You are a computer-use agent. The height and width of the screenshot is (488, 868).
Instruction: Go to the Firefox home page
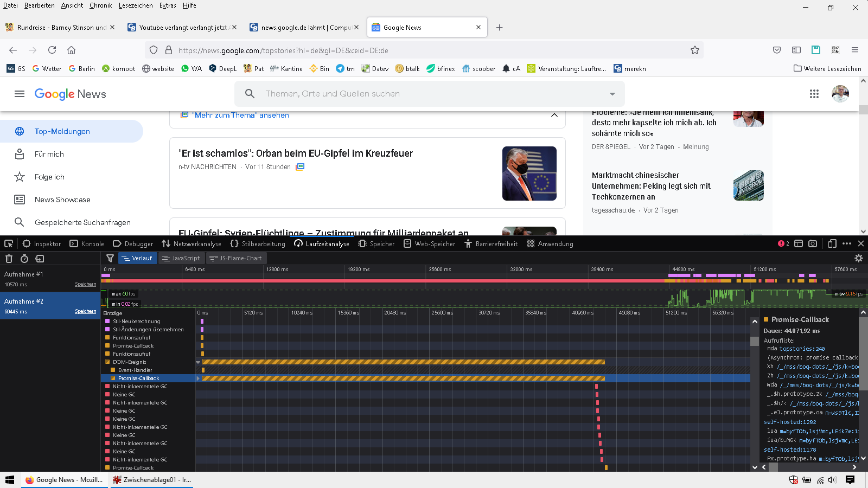click(x=71, y=50)
